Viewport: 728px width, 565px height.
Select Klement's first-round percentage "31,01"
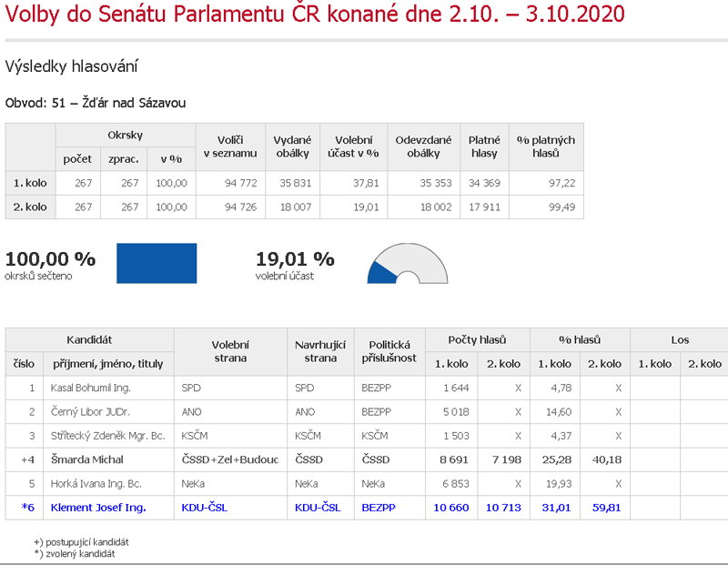(557, 508)
